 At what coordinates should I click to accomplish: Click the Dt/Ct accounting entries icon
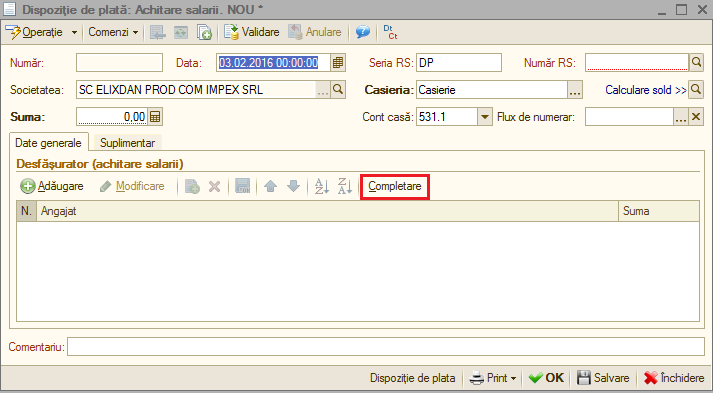click(390, 32)
